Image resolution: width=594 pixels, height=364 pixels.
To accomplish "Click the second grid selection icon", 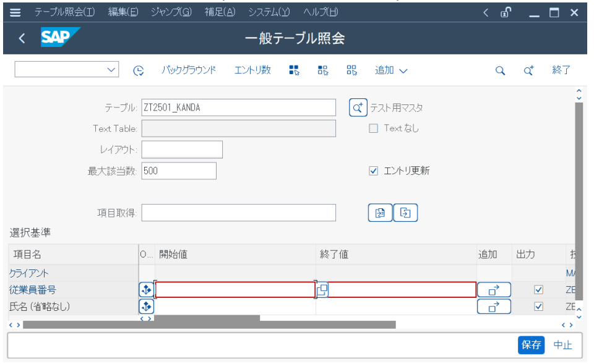I will (x=323, y=70).
